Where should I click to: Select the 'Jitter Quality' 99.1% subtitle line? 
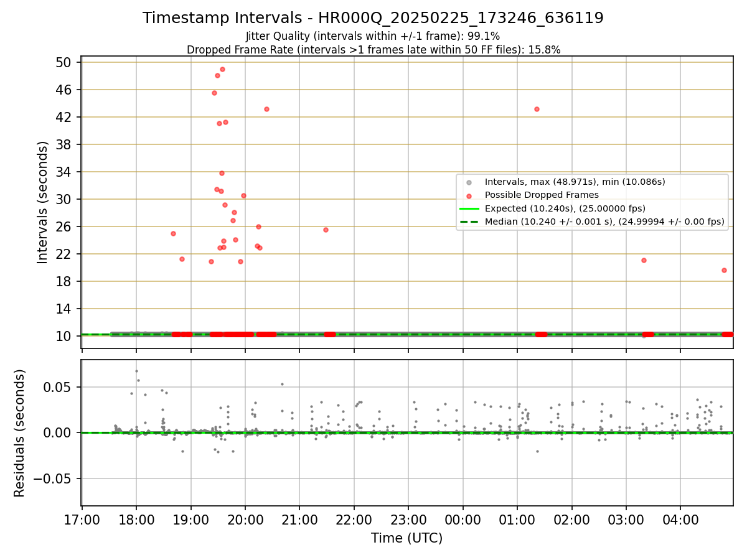(373, 36)
